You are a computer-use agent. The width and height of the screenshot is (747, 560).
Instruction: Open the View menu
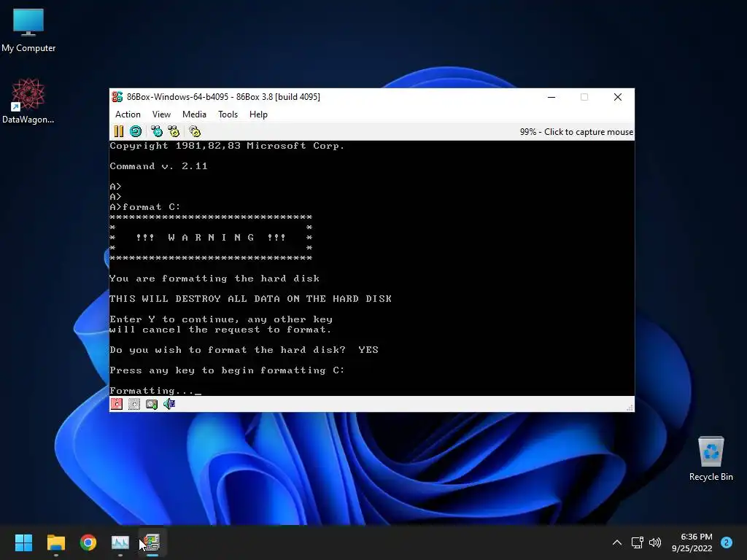[161, 114]
